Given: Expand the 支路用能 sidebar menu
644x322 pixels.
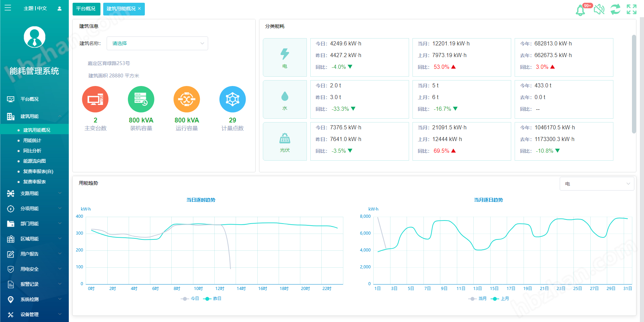Looking at the screenshot, I should [34, 193].
